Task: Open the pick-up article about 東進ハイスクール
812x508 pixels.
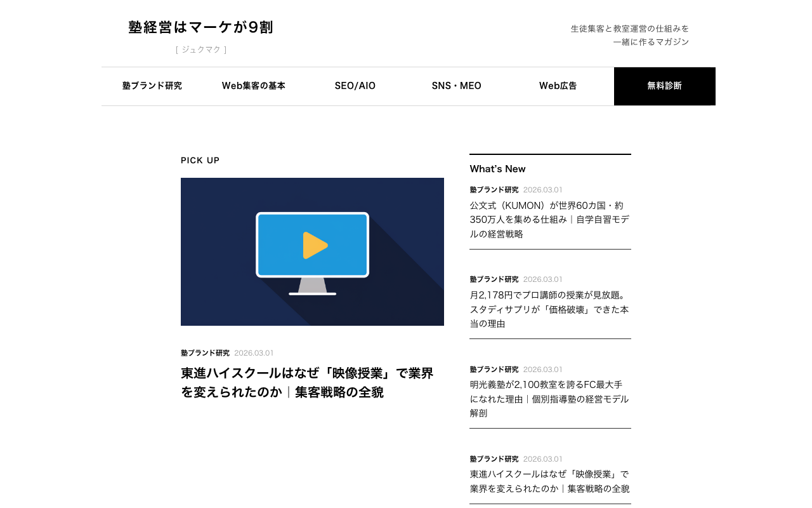Action: click(x=307, y=382)
